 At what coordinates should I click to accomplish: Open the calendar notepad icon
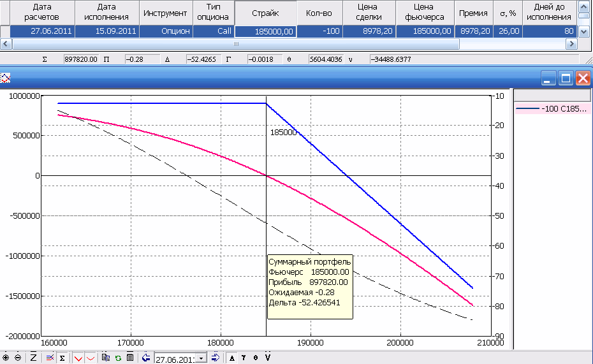click(129, 358)
